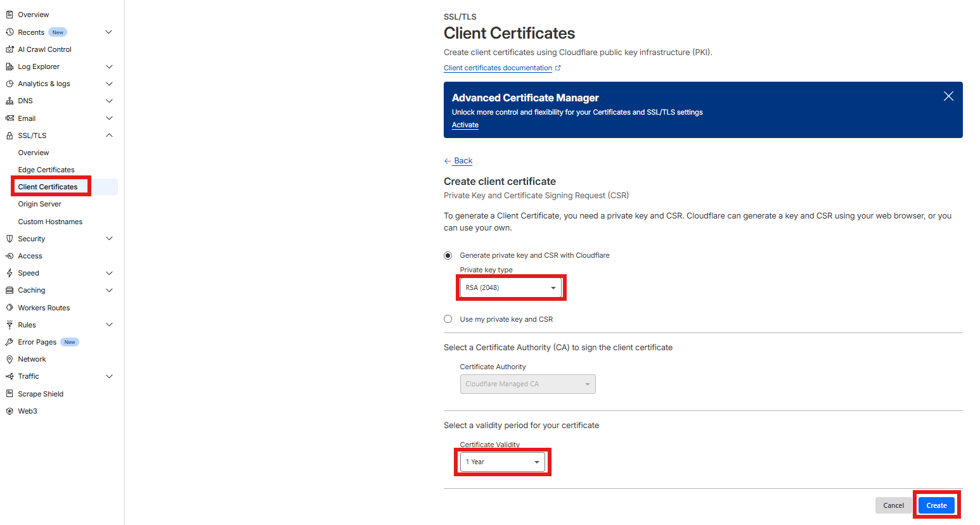
Task: Select Use my private key and CSR
Action: tap(448, 319)
